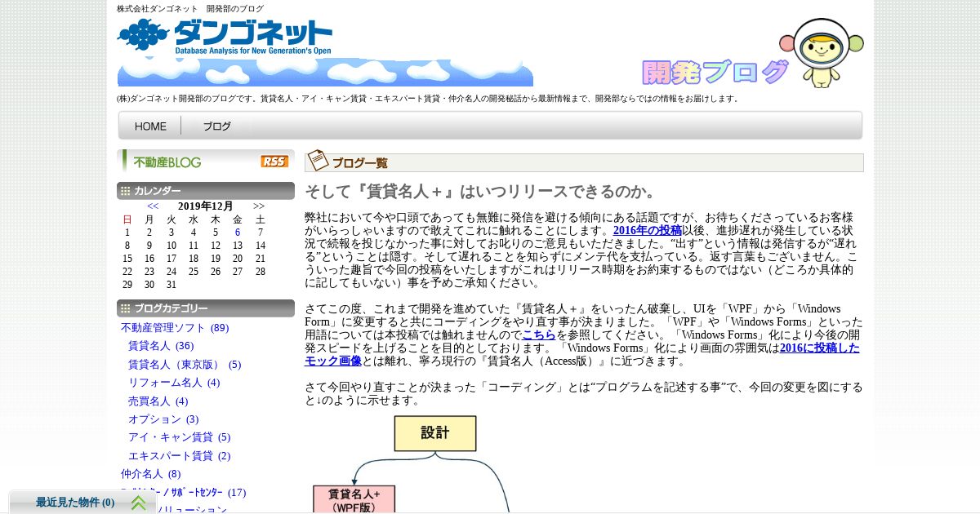
Task: Go to previous month in calendar
Action: (153, 206)
